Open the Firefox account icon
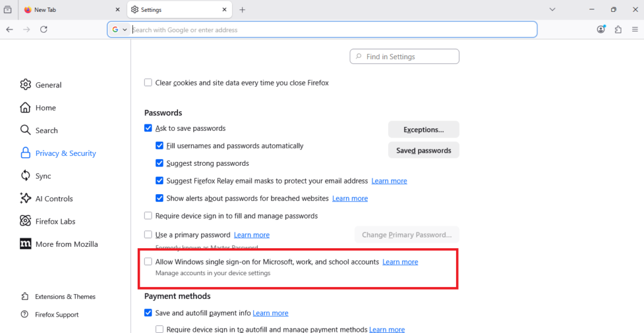The width and height of the screenshot is (644, 333). point(601,29)
